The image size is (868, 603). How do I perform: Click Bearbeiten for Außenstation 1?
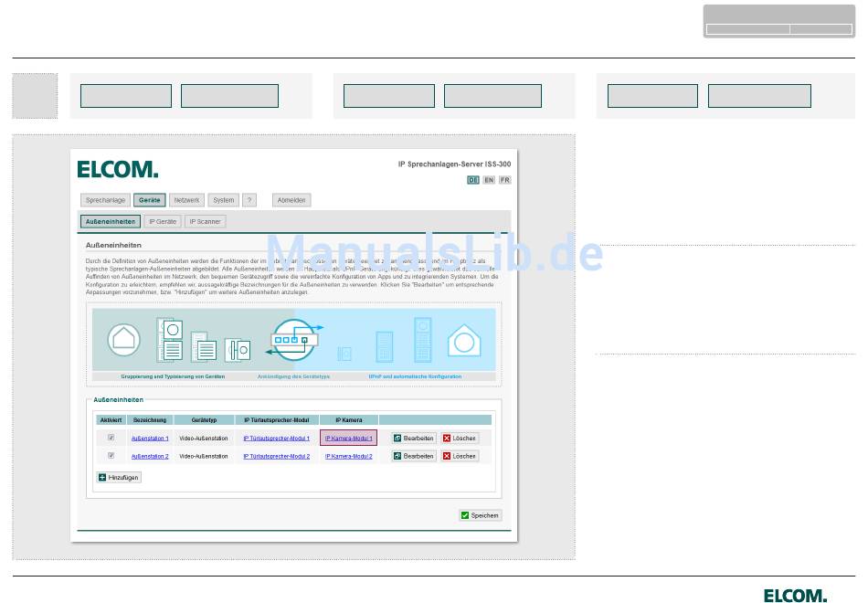click(x=414, y=439)
